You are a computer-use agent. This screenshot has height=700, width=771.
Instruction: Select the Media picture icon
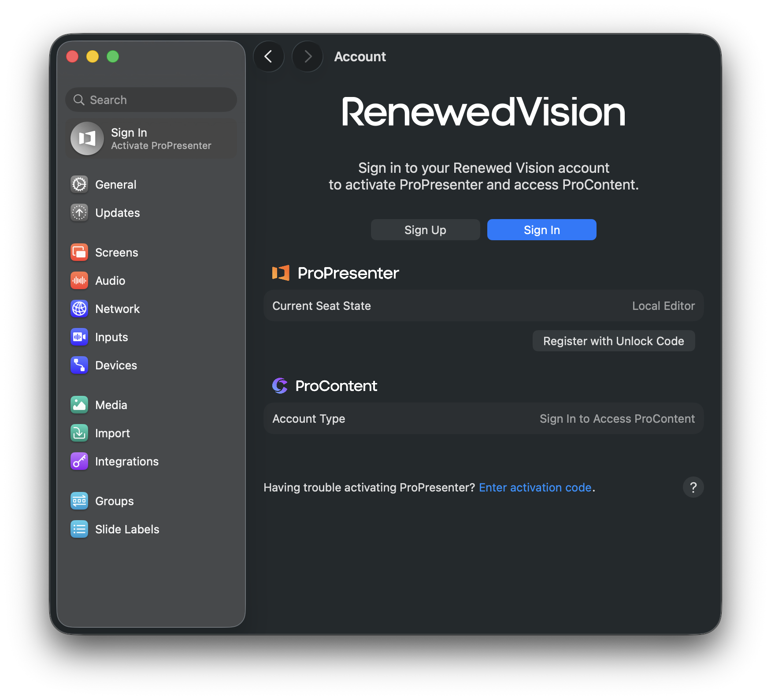pyautogui.click(x=79, y=405)
